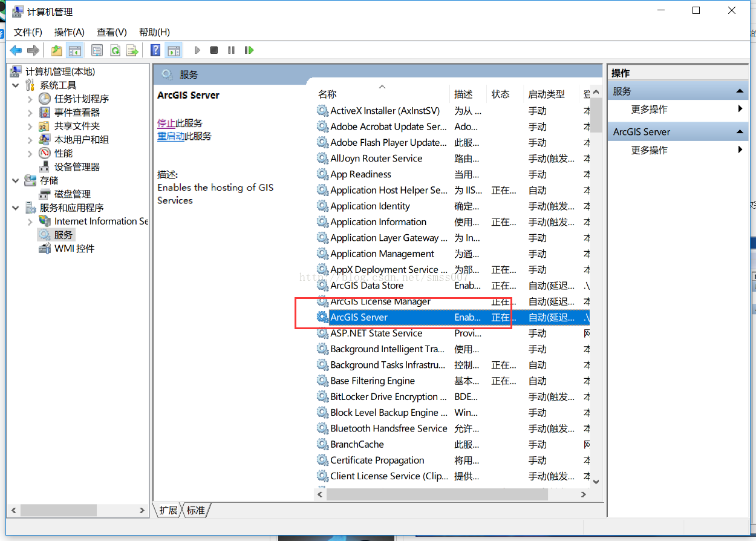Image resolution: width=756 pixels, height=541 pixels.
Task: Collapse the 服务 actions section arrow
Action: pyautogui.click(x=740, y=91)
